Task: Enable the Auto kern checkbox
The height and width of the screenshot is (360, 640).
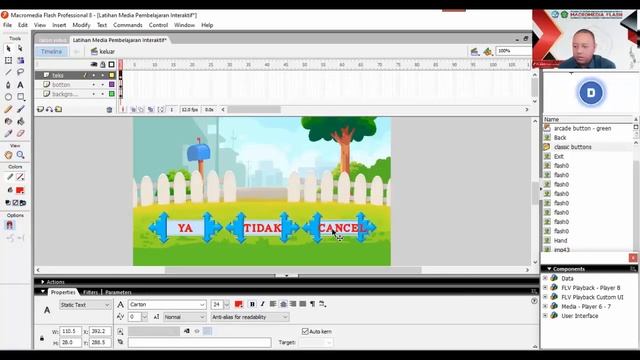Action: [x=305, y=331]
